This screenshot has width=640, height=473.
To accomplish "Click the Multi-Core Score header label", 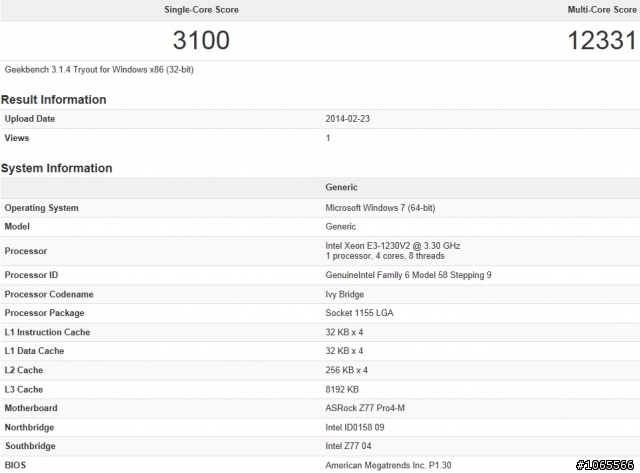I will (602, 10).
